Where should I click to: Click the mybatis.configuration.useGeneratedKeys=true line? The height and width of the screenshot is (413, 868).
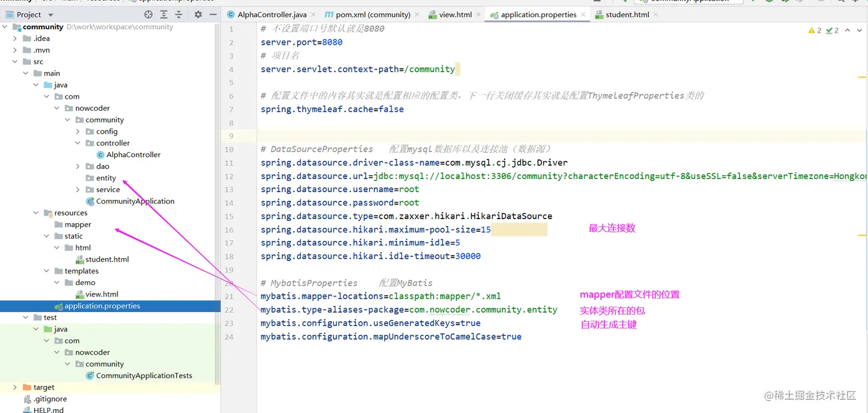pyautogui.click(x=370, y=323)
